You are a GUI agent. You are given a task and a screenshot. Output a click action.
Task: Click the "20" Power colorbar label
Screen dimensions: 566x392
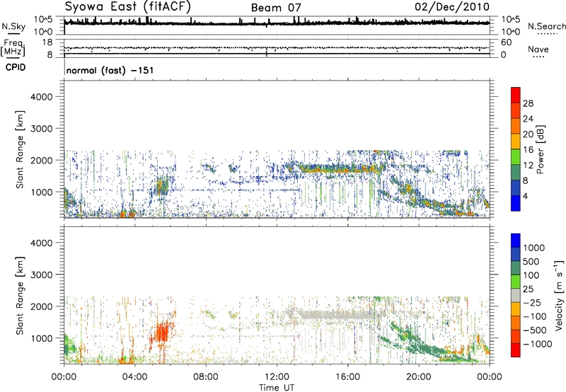click(x=528, y=134)
